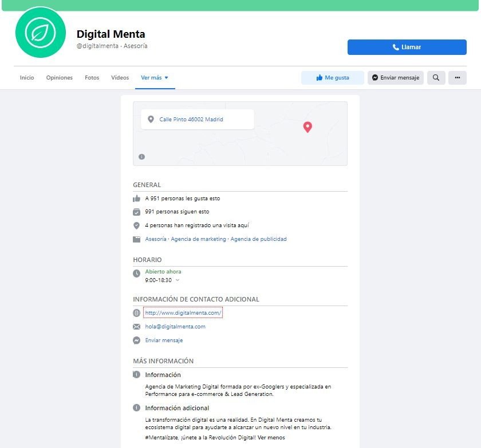
Task: Switch to the Fotos tab
Action: pos(92,78)
